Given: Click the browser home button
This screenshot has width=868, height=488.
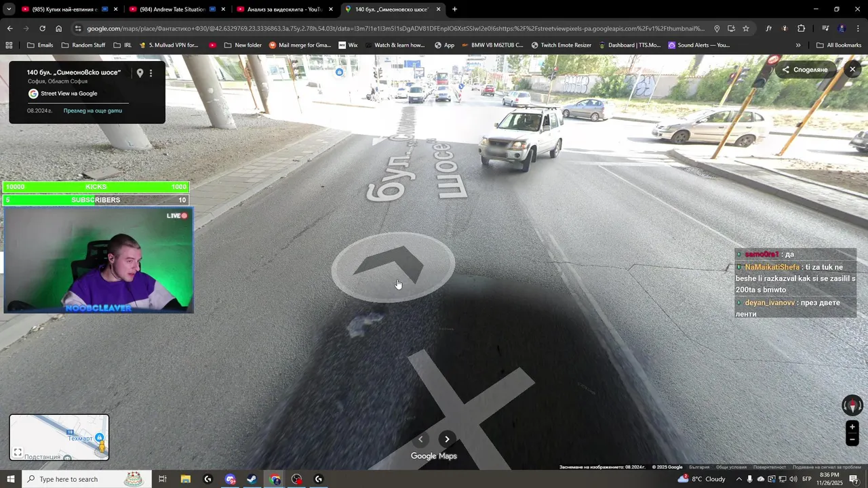Looking at the screenshot, I should tap(59, 28).
